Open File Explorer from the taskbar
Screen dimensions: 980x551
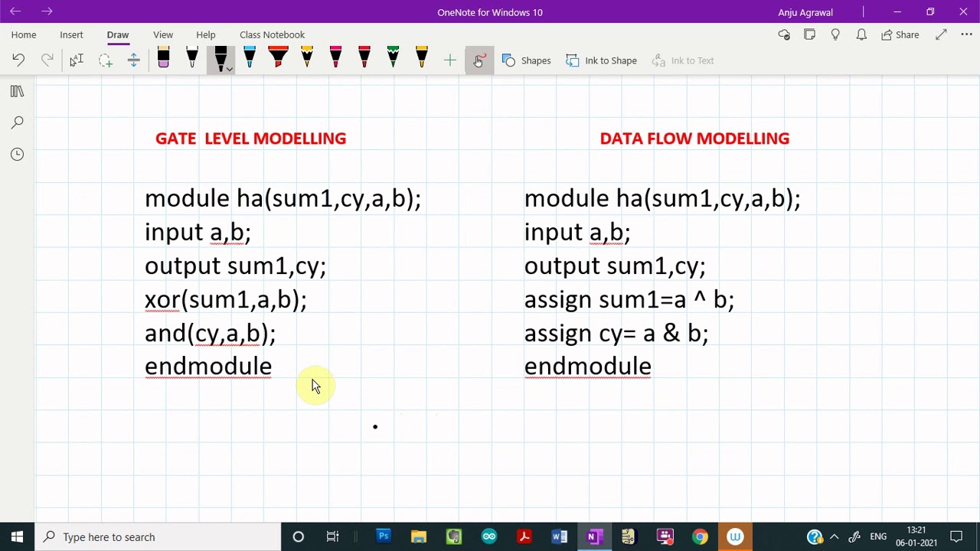coord(419,536)
